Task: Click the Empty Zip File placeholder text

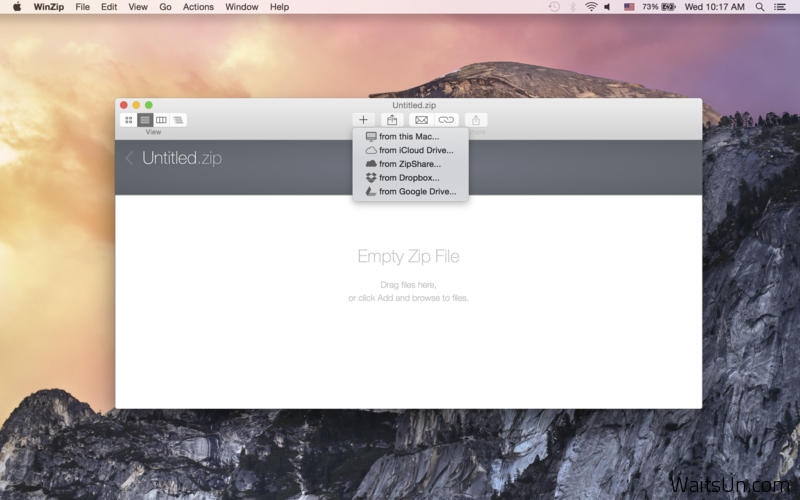Action: point(408,256)
